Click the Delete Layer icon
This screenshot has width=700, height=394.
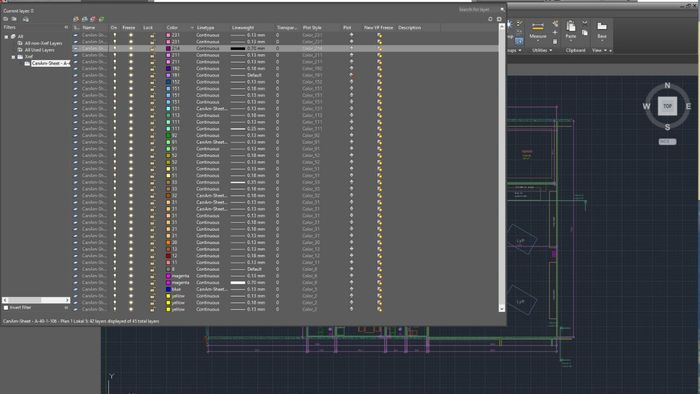tap(93, 19)
